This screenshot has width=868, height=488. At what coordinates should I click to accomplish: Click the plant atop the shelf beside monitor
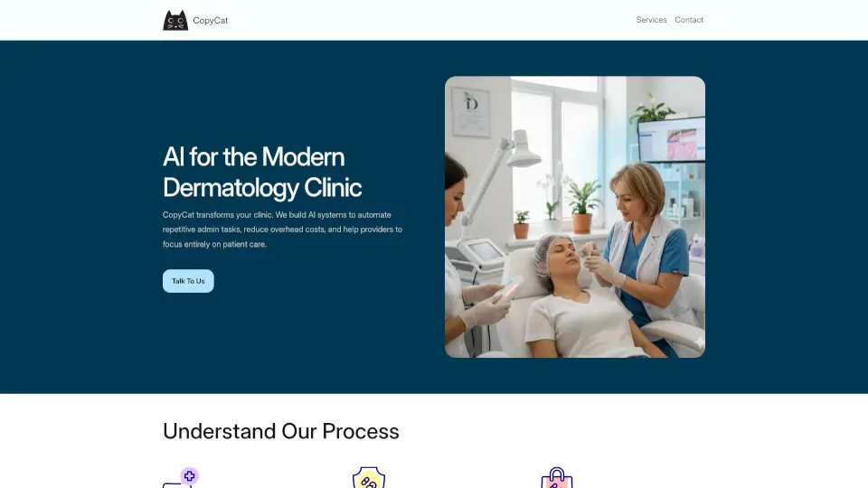pyautogui.click(x=652, y=109)
